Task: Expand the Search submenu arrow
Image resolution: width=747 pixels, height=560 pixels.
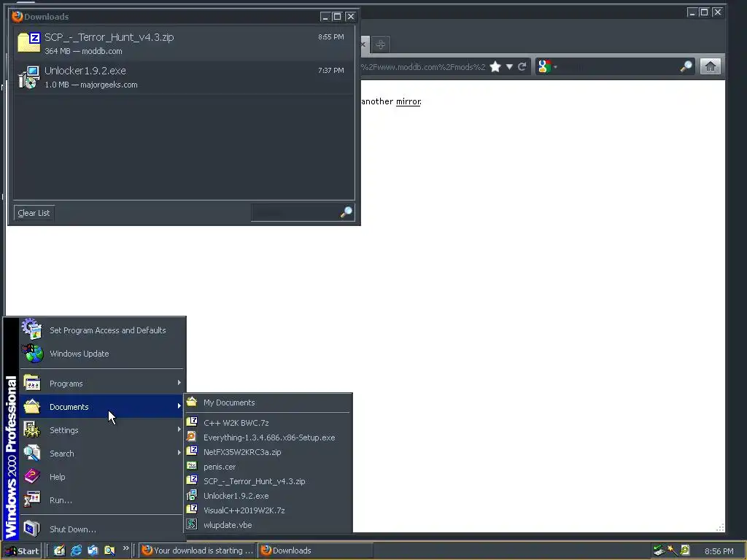Action: coord(179,452)
